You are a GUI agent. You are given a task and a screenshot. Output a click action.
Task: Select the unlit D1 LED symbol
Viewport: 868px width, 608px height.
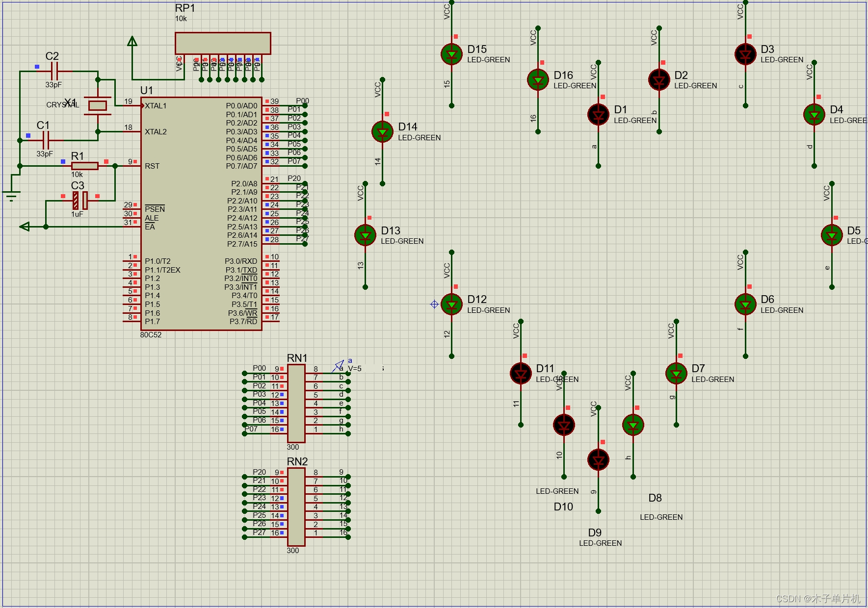coord(598,115)
